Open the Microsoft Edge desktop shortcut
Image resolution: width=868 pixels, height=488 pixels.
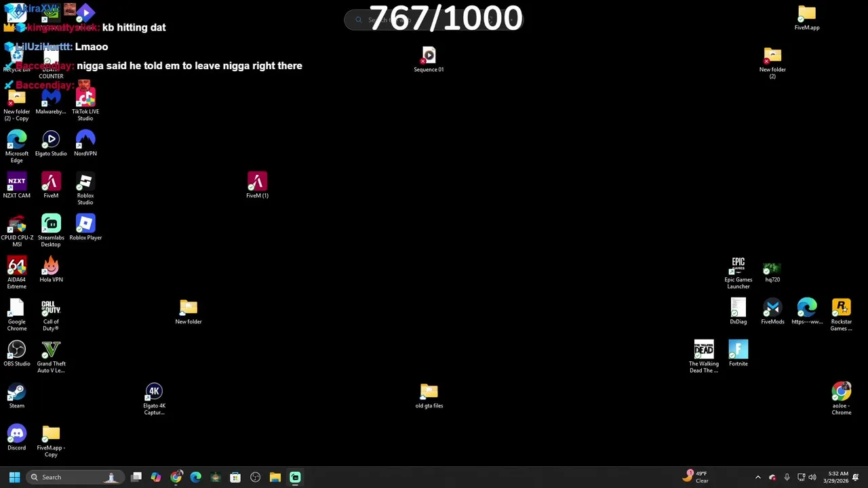[x=17, y=146]
